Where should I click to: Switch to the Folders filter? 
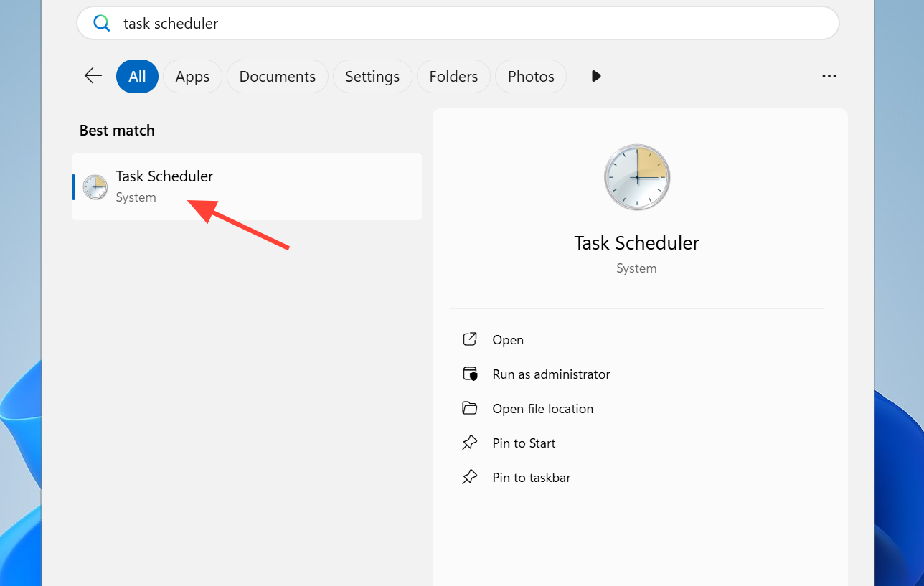(453, 76)
